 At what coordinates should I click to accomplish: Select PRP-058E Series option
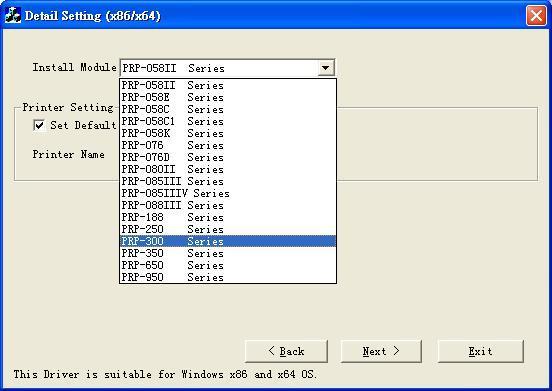pyautogui.click(x=228, y=97)
